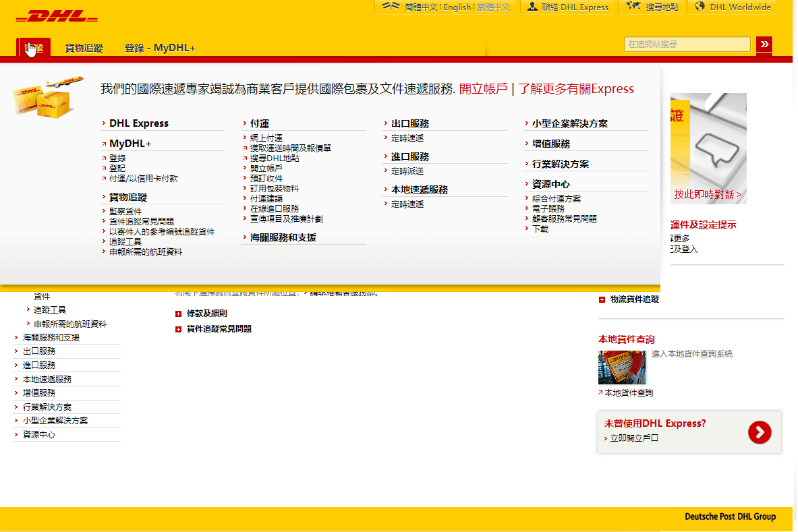This screenshot has height=532, width=798.
Task: Select the active red Express navigation tab
Action: click(x=34, y=48)
